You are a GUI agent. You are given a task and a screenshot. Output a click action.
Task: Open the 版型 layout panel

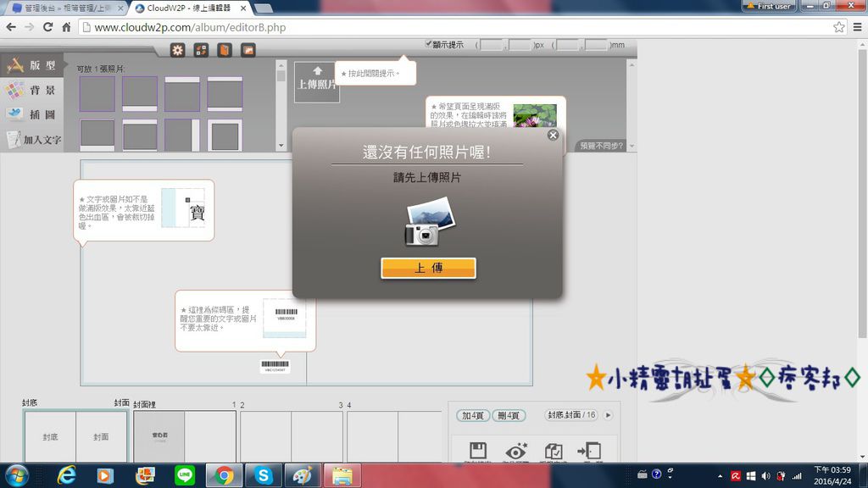31,65
